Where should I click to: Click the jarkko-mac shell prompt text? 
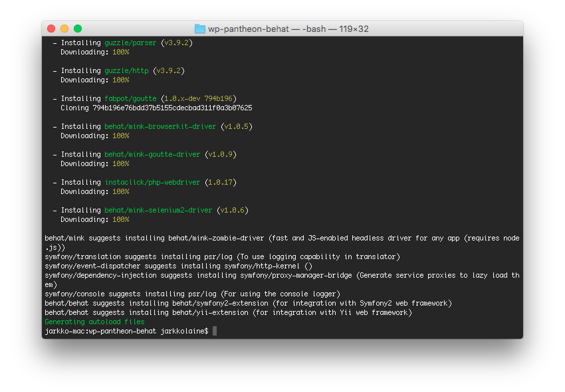point(126,331)
